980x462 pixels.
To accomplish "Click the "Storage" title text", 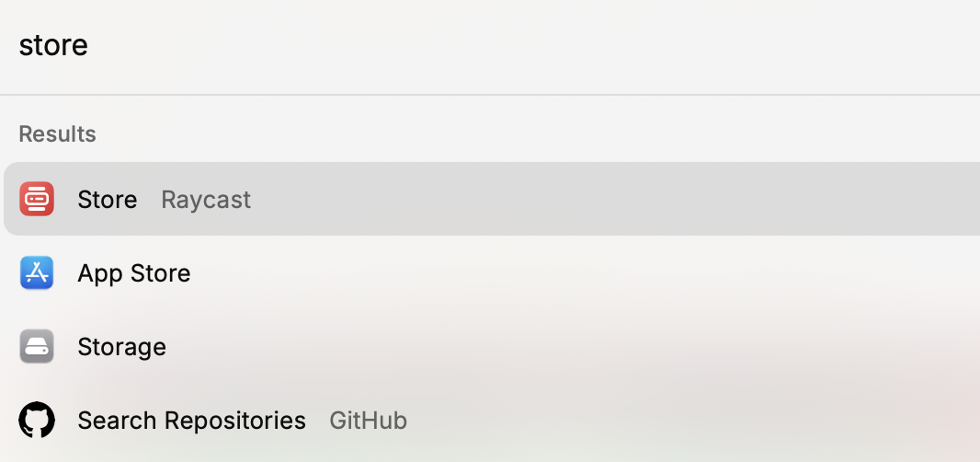I will point(122,347).
